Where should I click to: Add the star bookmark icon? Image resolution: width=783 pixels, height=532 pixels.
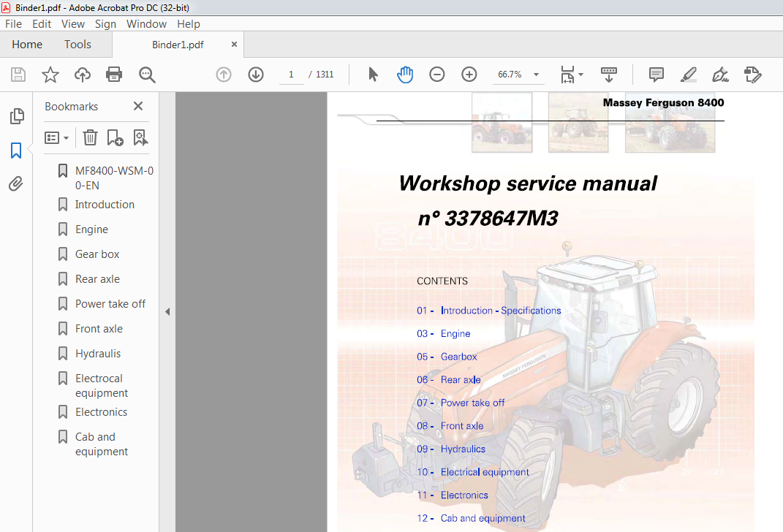tap(50, 75)
